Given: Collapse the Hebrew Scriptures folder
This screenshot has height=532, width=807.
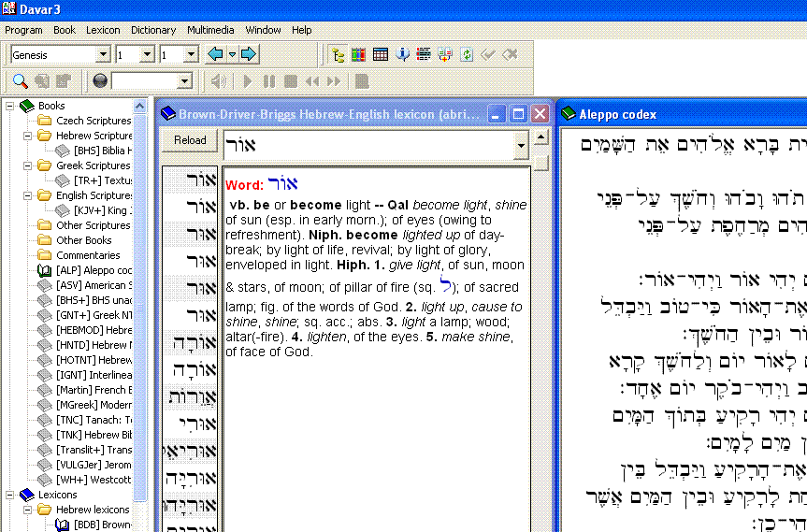Looking at the screenshot, I should pos(28,136).
